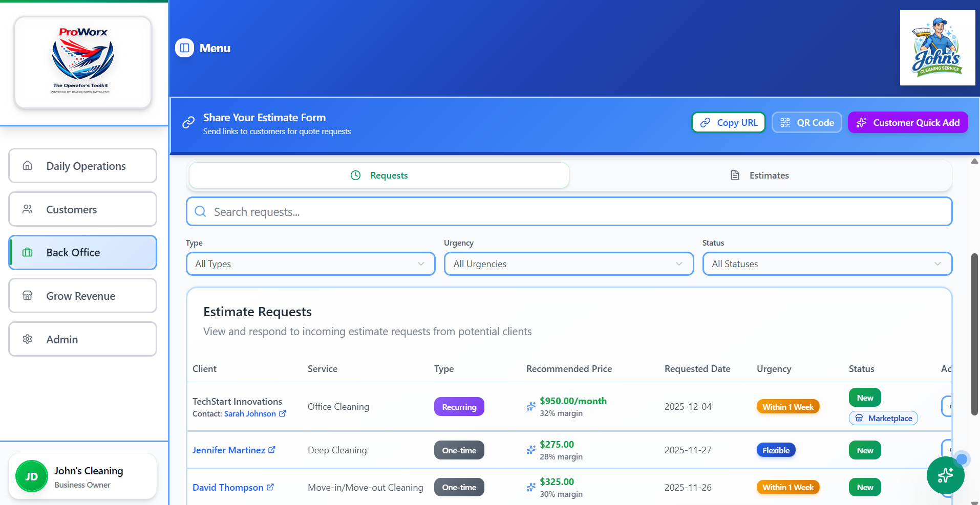Toggle the sidebar with the Menu panel icon
Screen dimensions: 980x505
(184, 48)
